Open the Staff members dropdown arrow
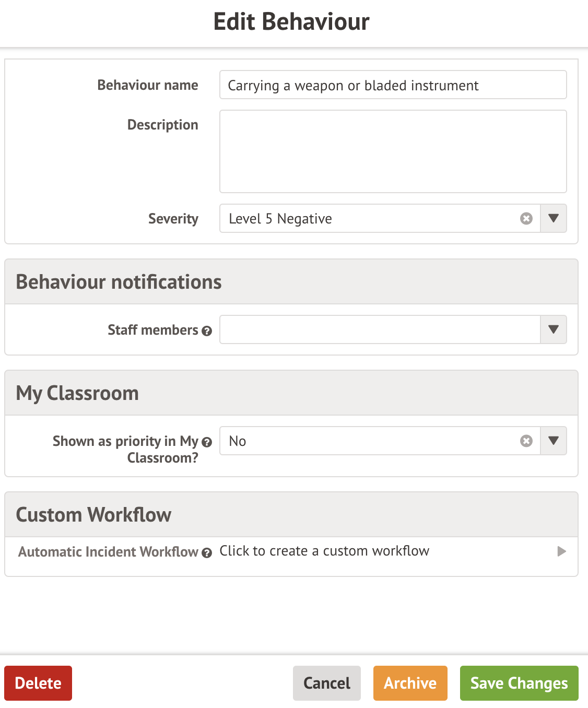 (x=554, y=329)
